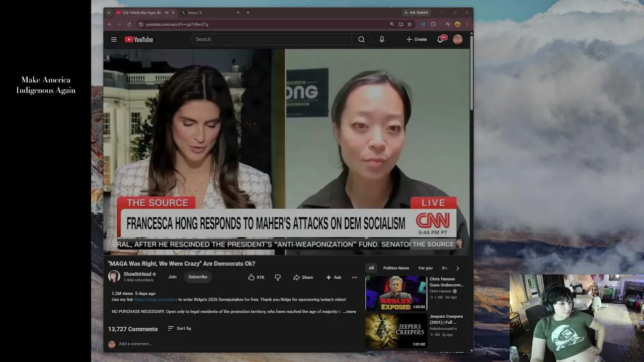Click your avatar beside Add a comment
The image size is (644, 362).
coord(112,344)
